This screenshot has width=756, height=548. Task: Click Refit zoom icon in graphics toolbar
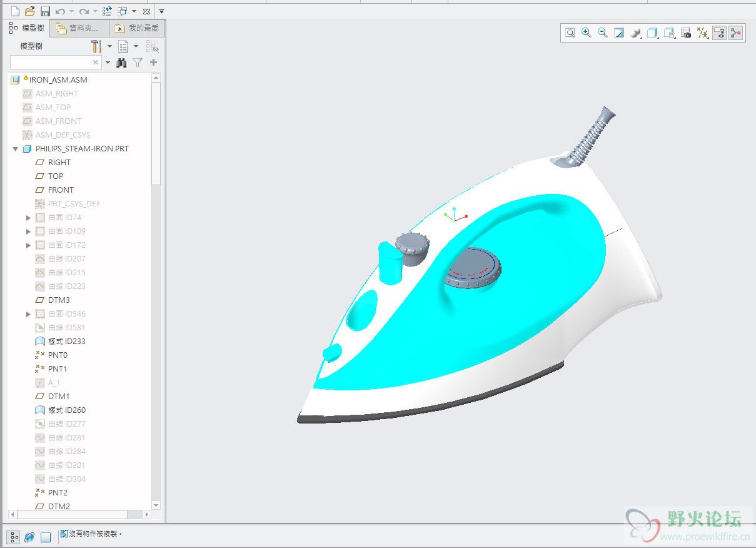pyautogui.click(x=570, y=33)
